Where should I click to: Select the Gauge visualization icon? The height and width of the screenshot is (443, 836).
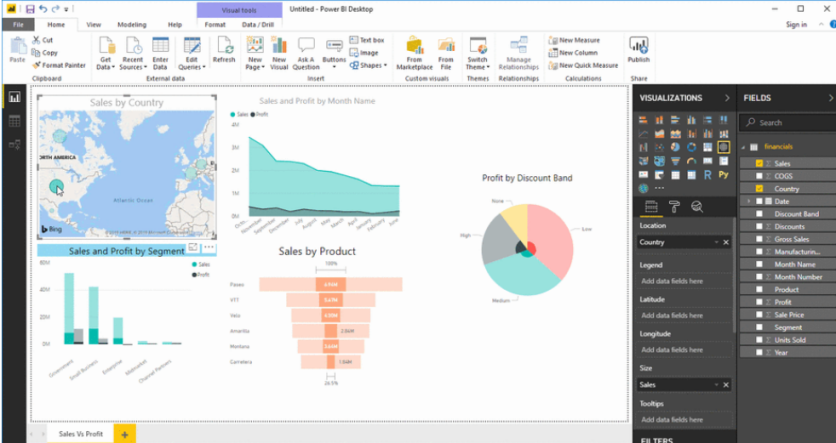(692, 160)
